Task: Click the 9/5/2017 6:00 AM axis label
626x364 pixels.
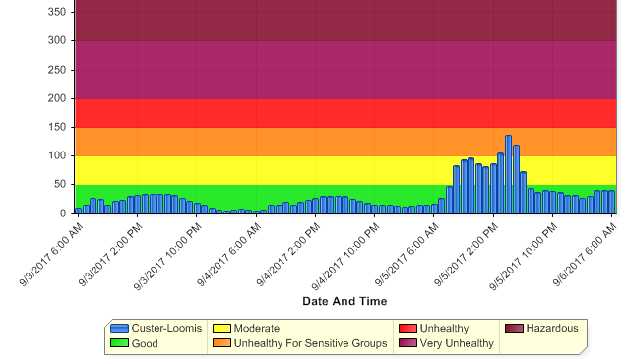Action: (x=407, y=254)
